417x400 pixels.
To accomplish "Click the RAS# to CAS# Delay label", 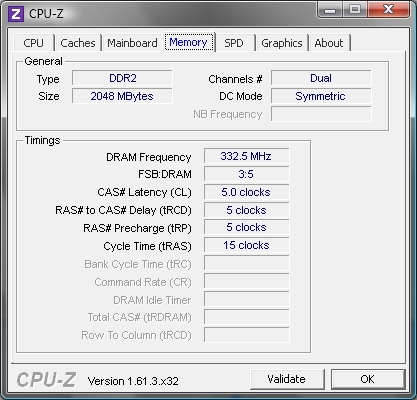I will coord(123,210).
